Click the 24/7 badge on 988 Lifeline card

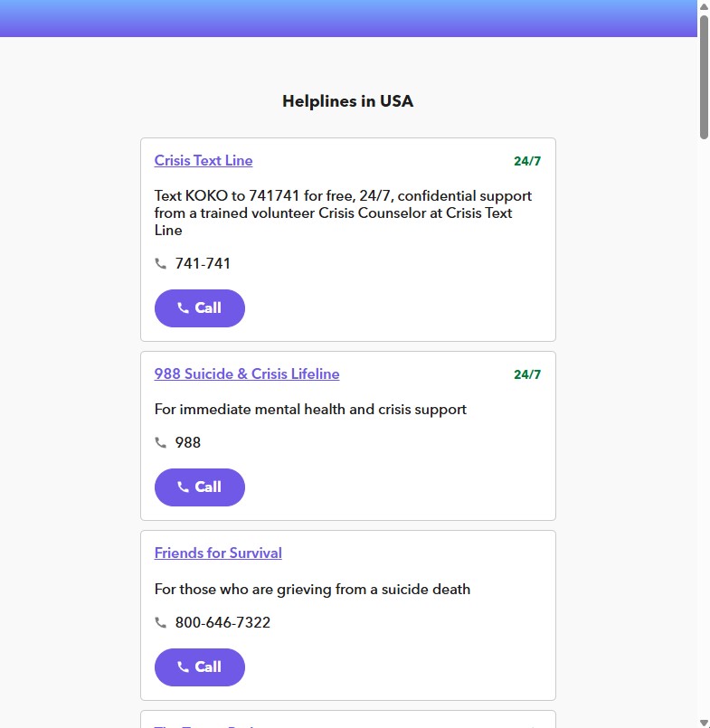(x=527, y=374)
